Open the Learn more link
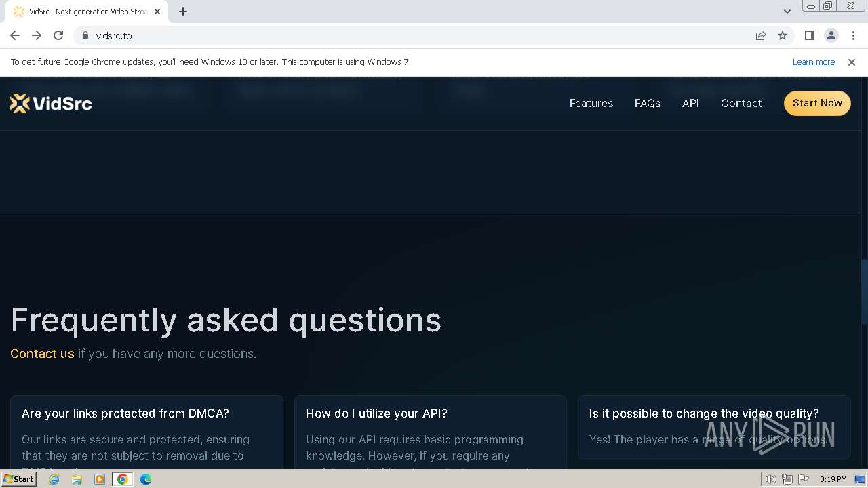The height and width of the screenshot is (488, 868). (x=814, y=62)
